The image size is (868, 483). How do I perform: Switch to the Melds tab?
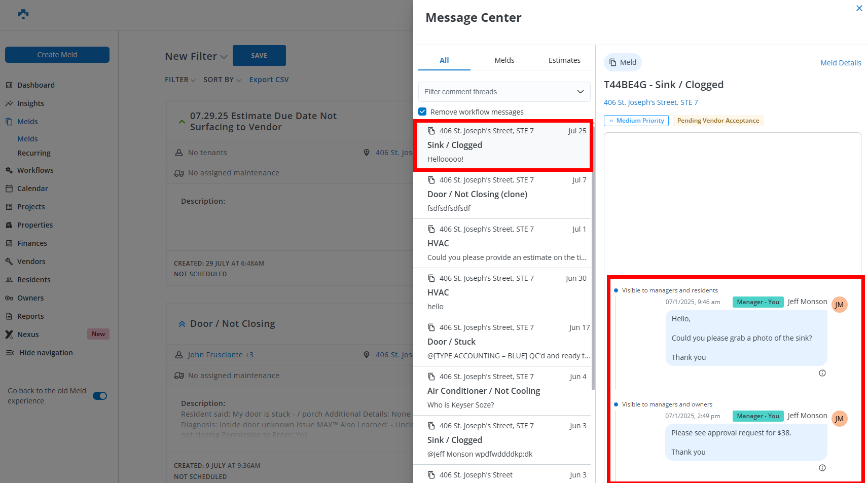pos(504,60)
